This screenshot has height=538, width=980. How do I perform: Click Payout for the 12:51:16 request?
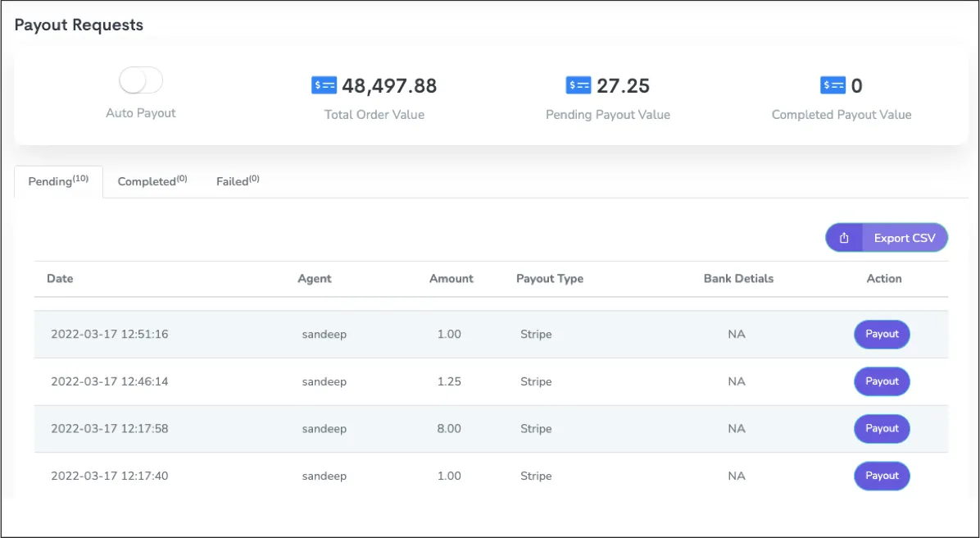point(882,335)
